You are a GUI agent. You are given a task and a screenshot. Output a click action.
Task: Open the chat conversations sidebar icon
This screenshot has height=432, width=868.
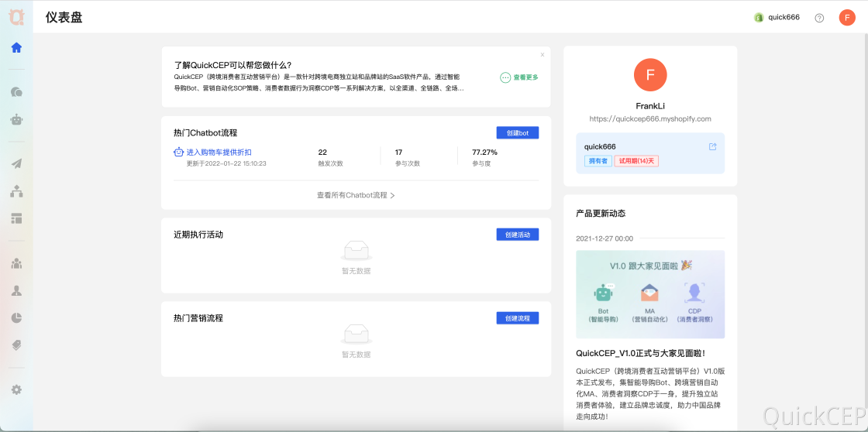pyautogui.click(x=16, y=92)
